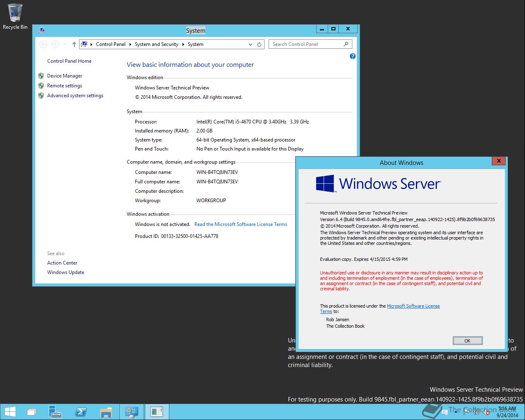Image resolution: width=525 pixels, height=420 pixels.
Task: Select Control Panel in breadcrumb
Action: (x=111, y=44)
